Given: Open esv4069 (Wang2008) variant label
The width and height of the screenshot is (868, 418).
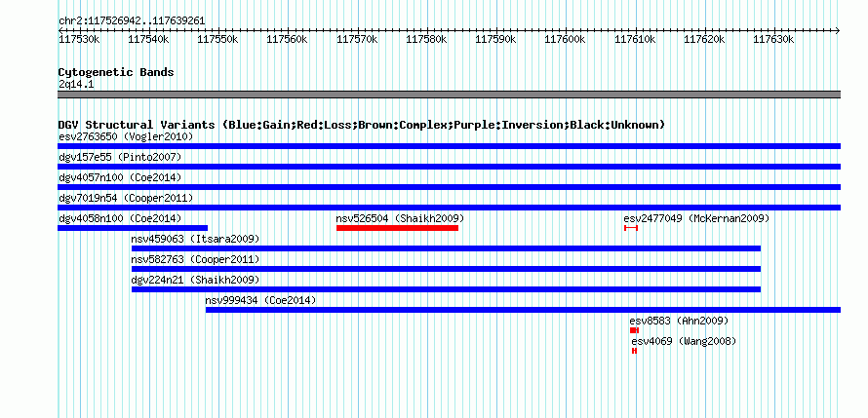Looking at the screenshot, I should point(685,341).
